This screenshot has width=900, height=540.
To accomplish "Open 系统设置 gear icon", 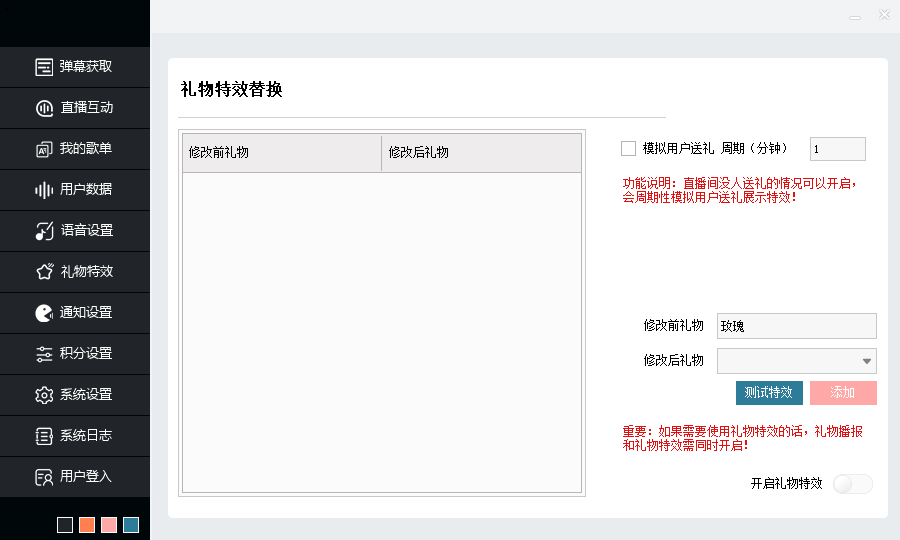I will (44, 395).
